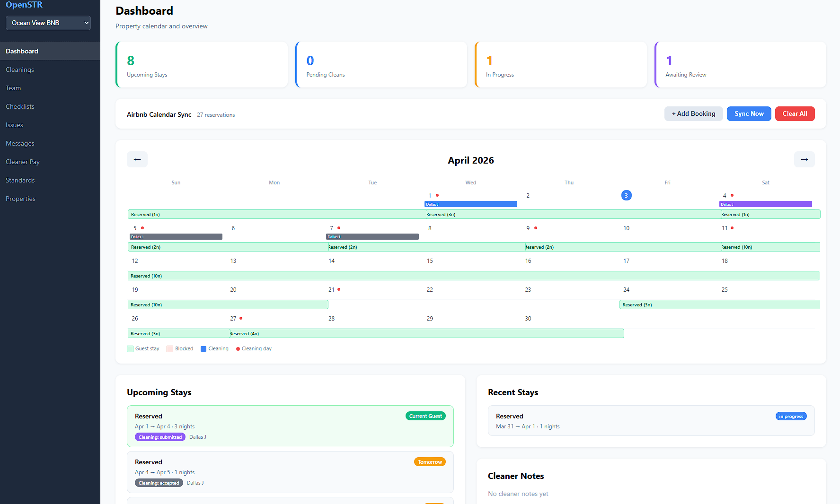840x504 pixels.
Task: Click the Cleaning: accepted badge
Action: (x=159, y=483)
